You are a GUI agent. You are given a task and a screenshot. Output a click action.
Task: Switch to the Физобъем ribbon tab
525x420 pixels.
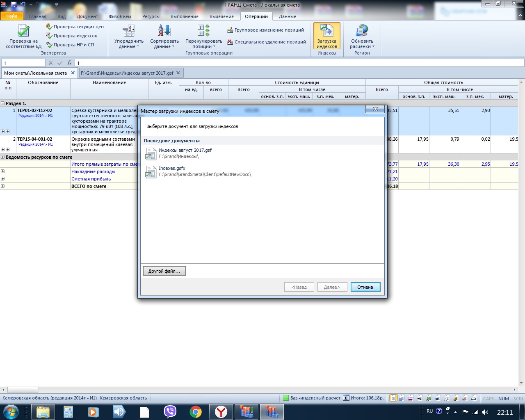[120, 16]
